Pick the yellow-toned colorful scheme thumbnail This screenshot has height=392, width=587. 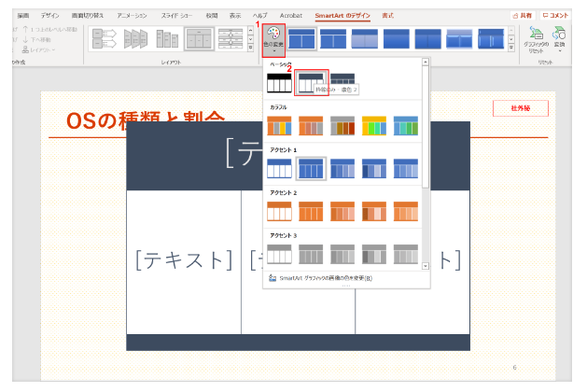point(374,125)
